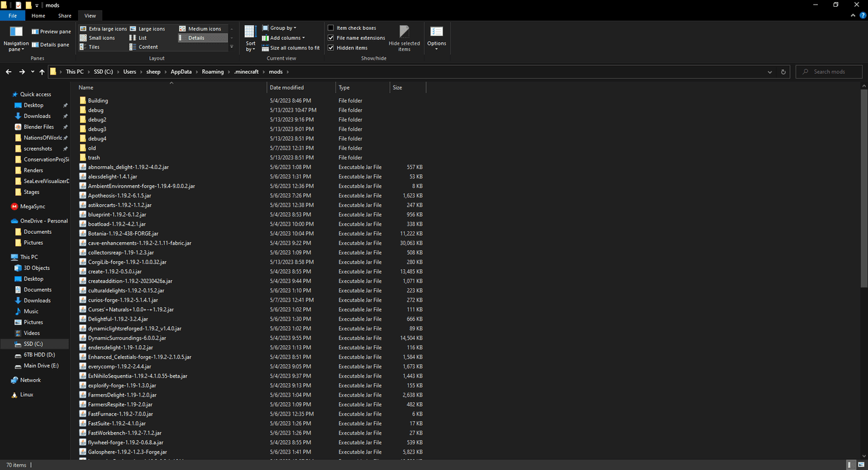The image size is (868, 470).
Task: Expand the address bar history dropdown
Action: coord(770,72)
